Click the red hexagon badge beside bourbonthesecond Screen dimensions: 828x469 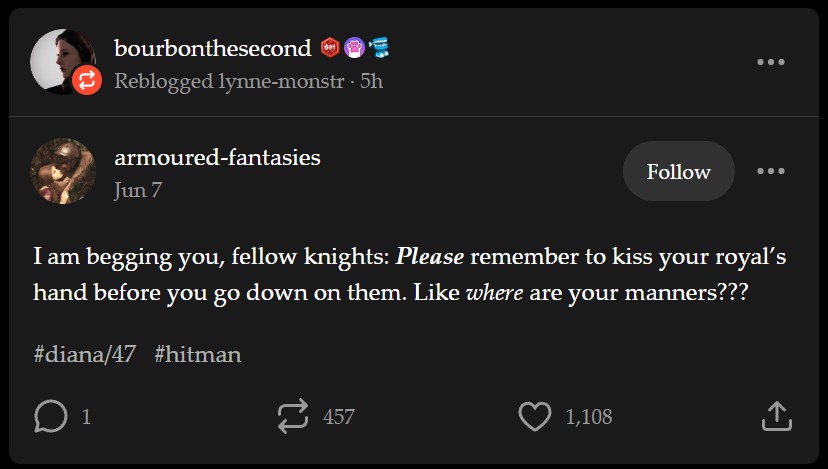330,47
